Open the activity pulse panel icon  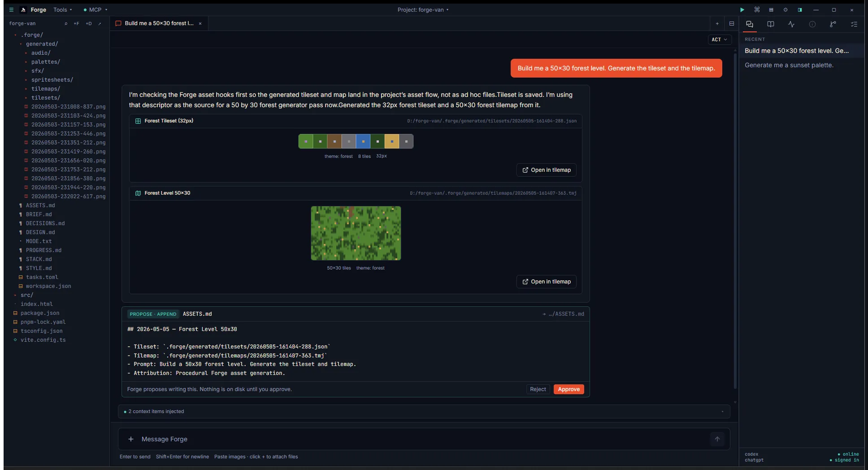pos(791,24)
